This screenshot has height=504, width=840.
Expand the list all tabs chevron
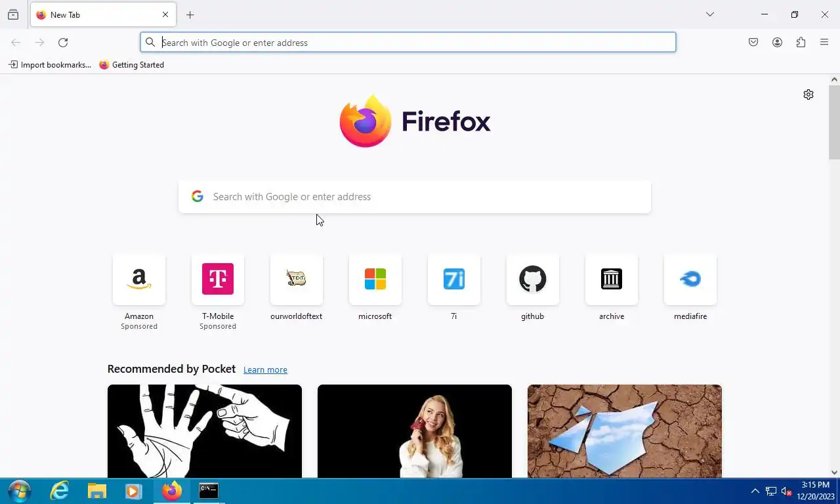[709, 14]
